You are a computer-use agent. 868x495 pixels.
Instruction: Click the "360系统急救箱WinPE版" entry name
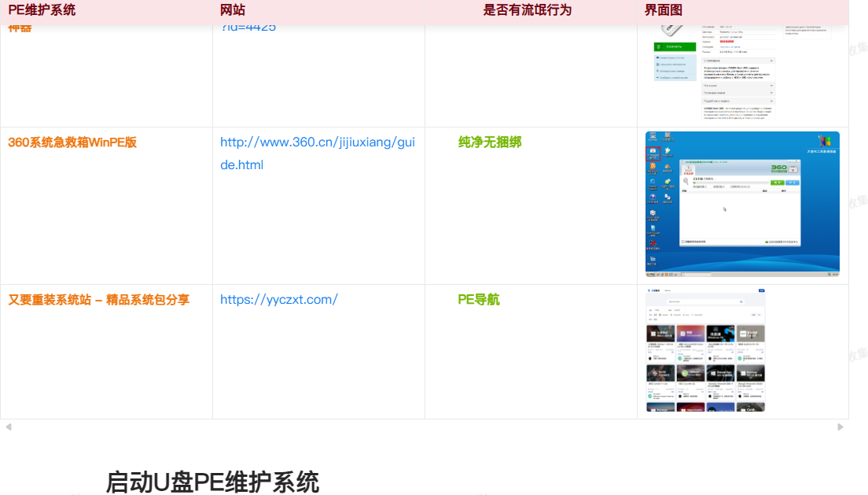coord(72,142)
